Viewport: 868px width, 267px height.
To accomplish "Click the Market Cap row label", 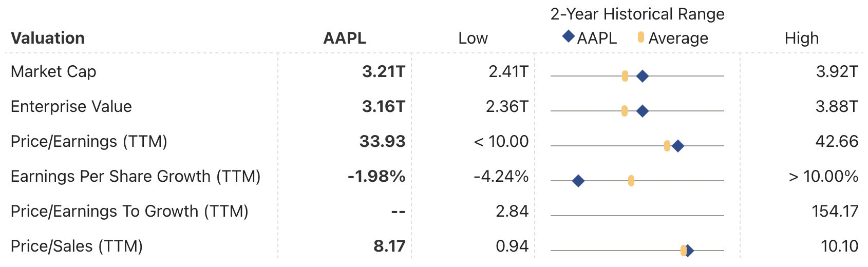I will pyautogui.click(x=53, y=71).
